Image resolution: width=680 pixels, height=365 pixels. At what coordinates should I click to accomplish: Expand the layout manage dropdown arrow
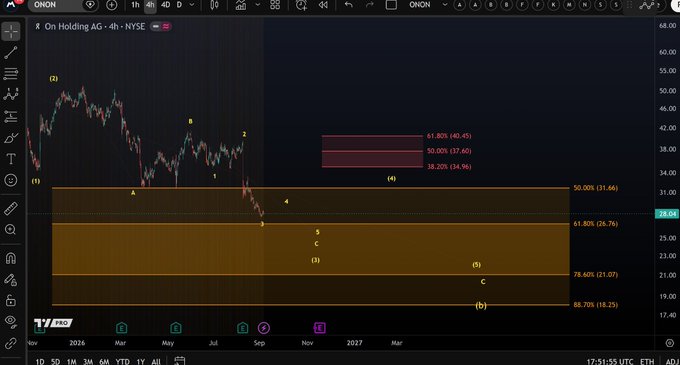[445, 5]
